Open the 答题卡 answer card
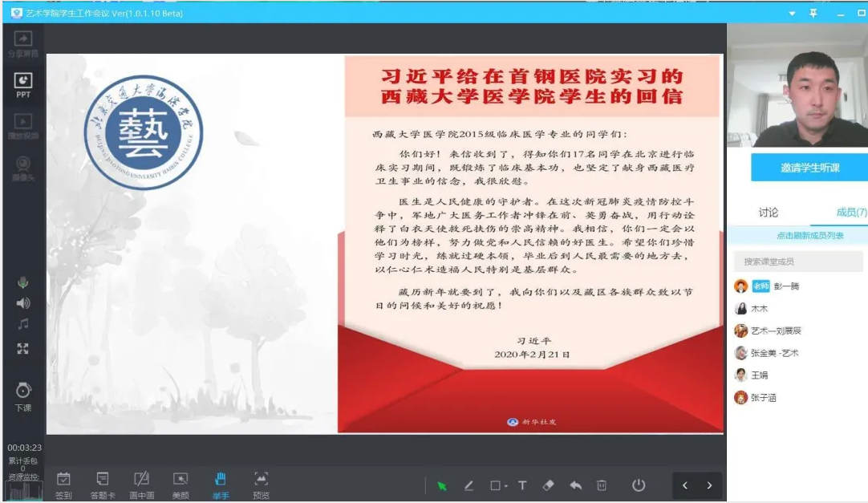The height and width of the screenshot is (503, 868). coord(103,485)
